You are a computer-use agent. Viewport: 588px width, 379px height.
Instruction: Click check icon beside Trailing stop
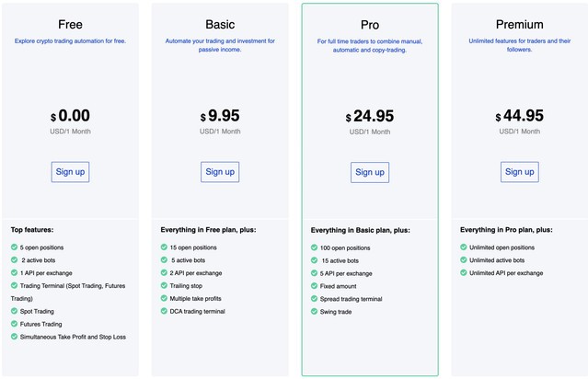coord(164,286)
